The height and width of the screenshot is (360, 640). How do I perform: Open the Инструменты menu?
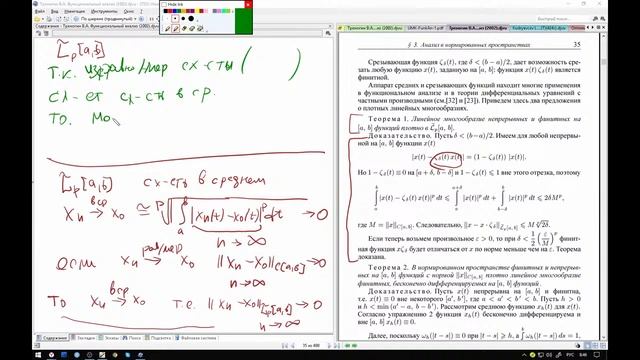(x=104, y=11)
